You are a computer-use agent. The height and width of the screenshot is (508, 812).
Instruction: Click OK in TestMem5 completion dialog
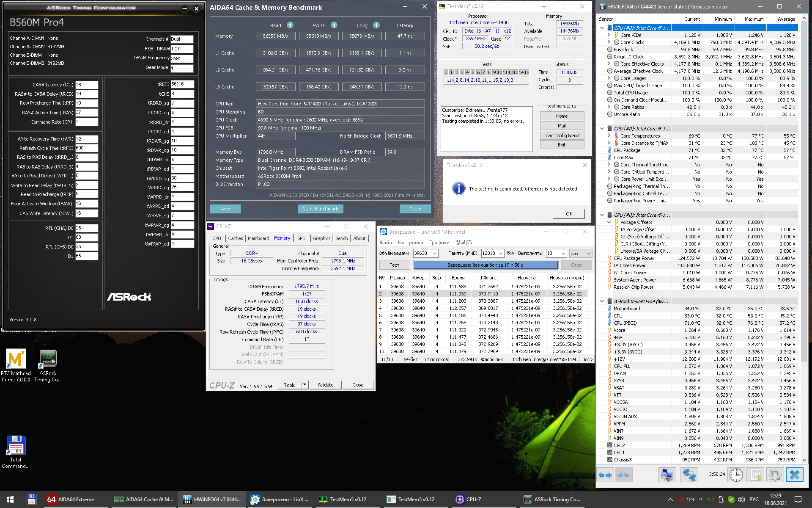click(x=569, y=214)
